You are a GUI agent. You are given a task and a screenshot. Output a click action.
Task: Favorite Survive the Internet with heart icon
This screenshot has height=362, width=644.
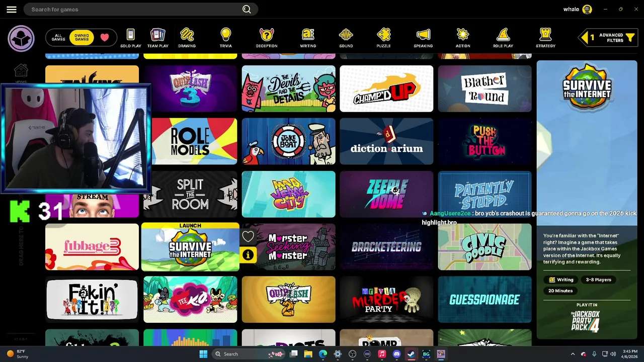coord(248,236)
